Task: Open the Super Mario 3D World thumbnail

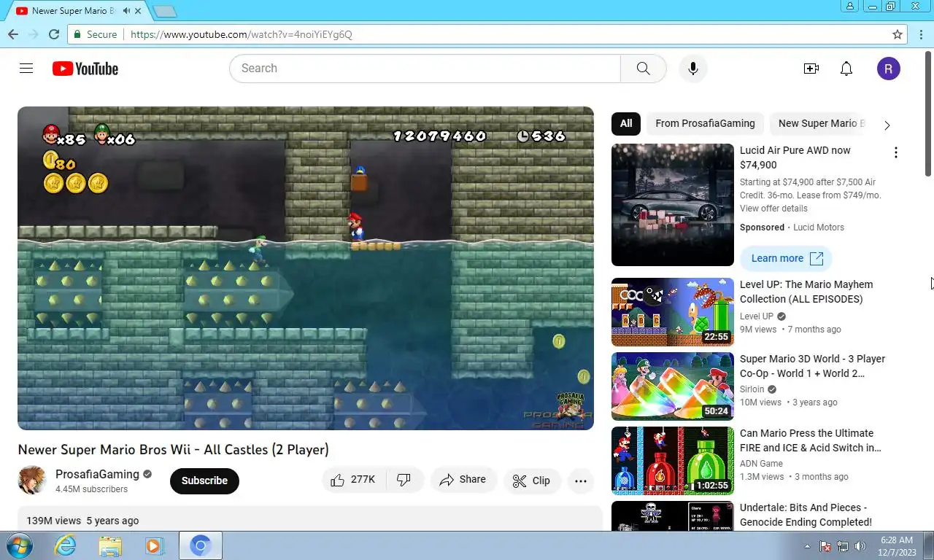Action: pos(673,386)
